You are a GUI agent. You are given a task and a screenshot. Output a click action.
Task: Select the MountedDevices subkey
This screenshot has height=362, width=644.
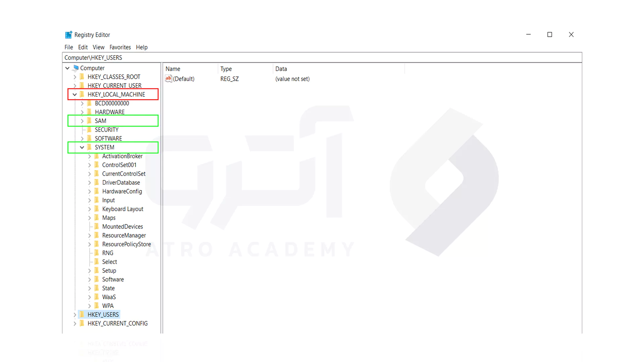tap(122, 226)
